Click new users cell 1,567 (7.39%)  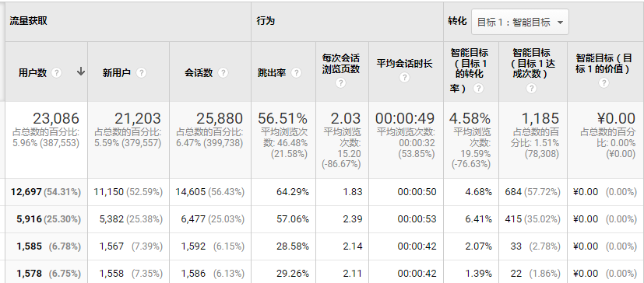pos(131,246)
